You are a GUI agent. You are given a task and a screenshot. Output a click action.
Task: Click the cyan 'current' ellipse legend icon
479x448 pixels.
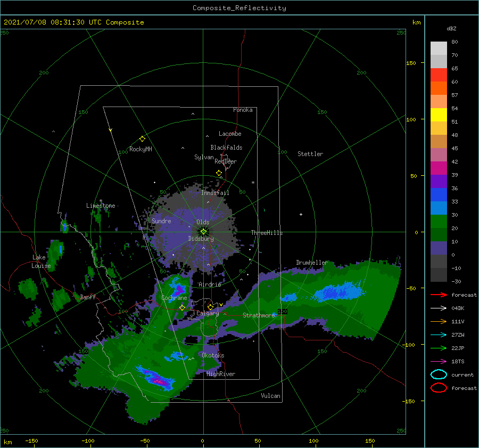click(439, 374)
